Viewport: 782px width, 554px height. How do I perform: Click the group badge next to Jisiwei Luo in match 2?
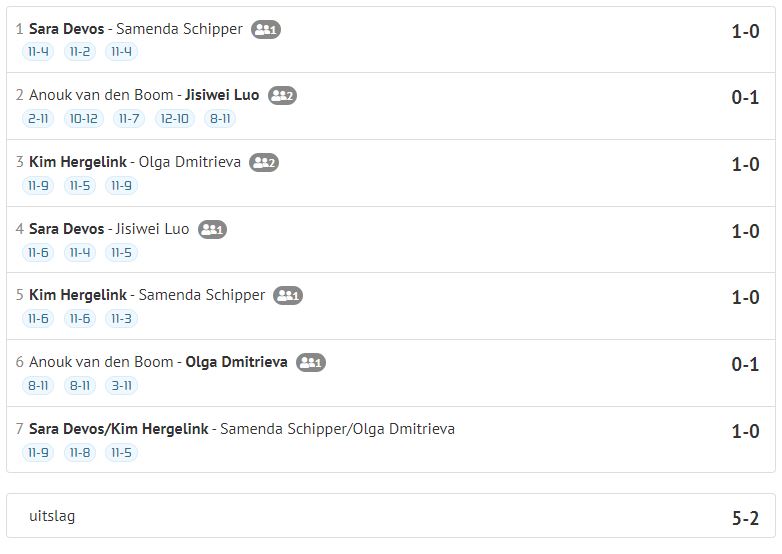pyautogui.click(x=282, y=95)
